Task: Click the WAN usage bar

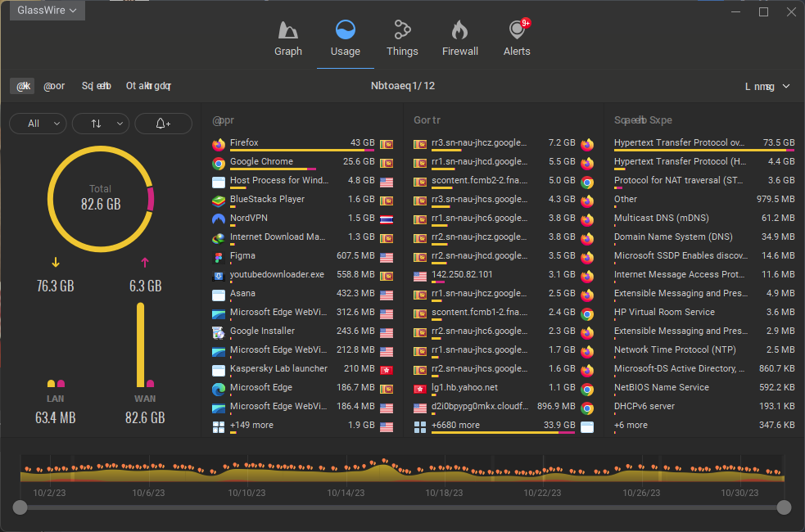Action: pos(140,345)
